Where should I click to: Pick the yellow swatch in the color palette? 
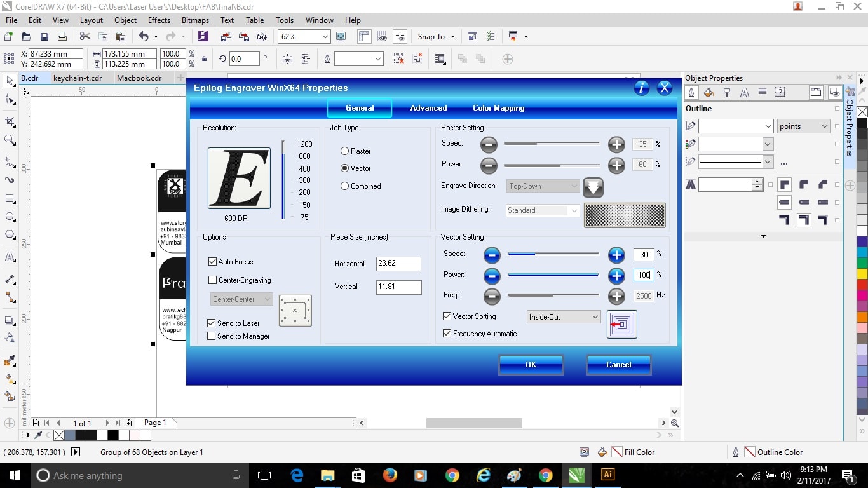click(x=862, y=274)
